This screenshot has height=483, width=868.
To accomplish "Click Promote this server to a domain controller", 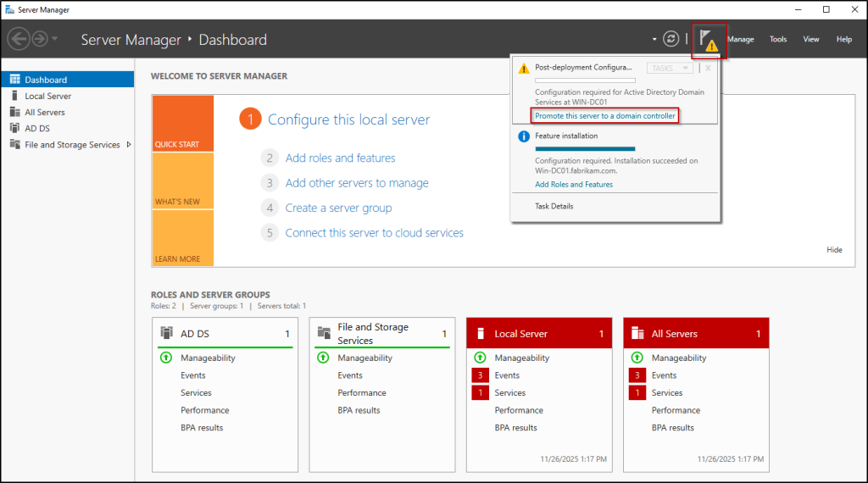I will (x=605, y=115).
